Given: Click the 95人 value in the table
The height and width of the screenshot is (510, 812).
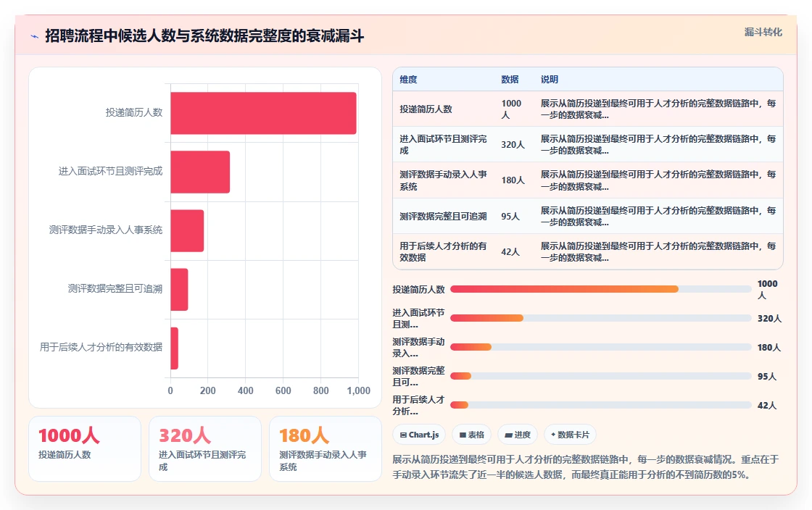Looking at the screenshot, I should pos(510,216).
